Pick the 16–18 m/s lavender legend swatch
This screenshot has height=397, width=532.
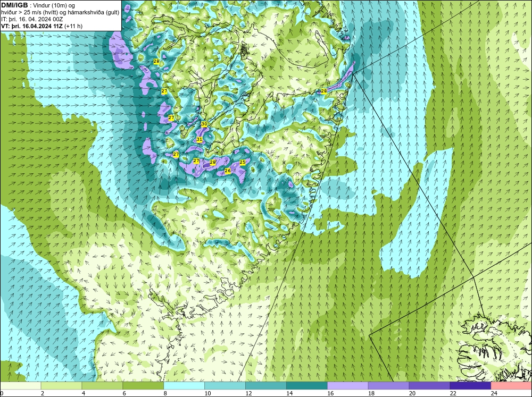point(348,386)
